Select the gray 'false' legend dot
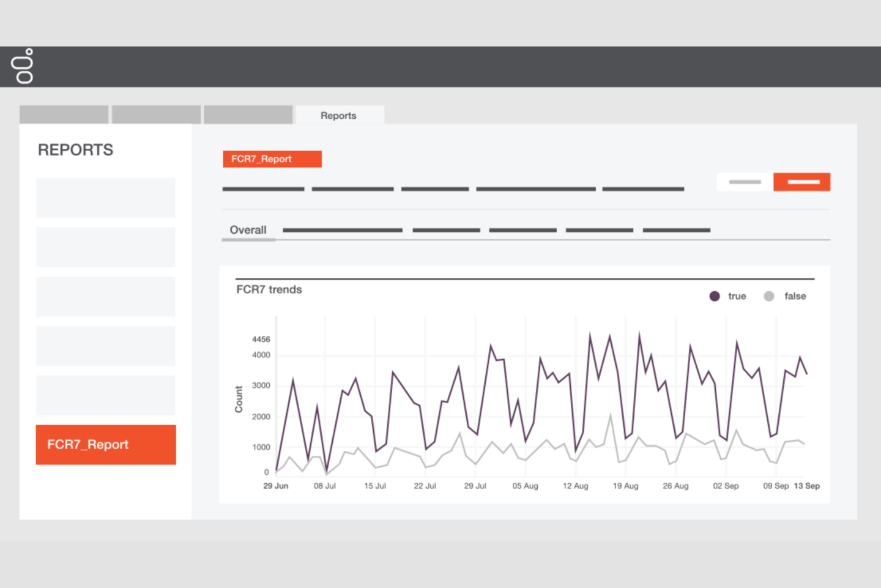The image size is (881, 588). tap(768, 296)
